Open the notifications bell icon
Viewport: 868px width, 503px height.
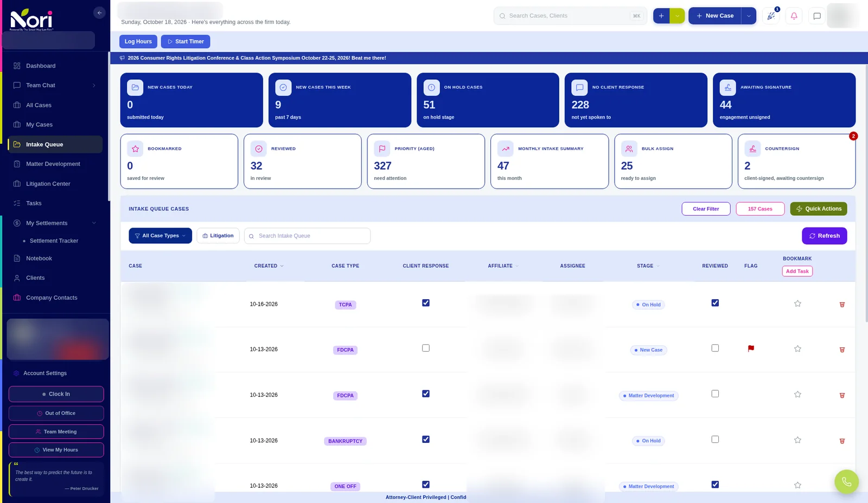pyautogui.click(x=794, y=16)
